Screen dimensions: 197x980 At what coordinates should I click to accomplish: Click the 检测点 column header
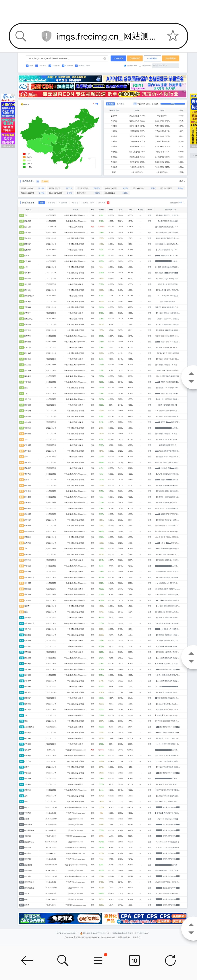(x=28, y=209)
